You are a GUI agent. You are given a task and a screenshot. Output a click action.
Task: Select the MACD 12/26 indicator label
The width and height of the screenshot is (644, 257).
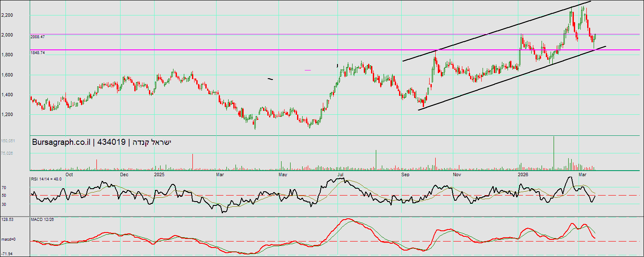coord(42,220)
